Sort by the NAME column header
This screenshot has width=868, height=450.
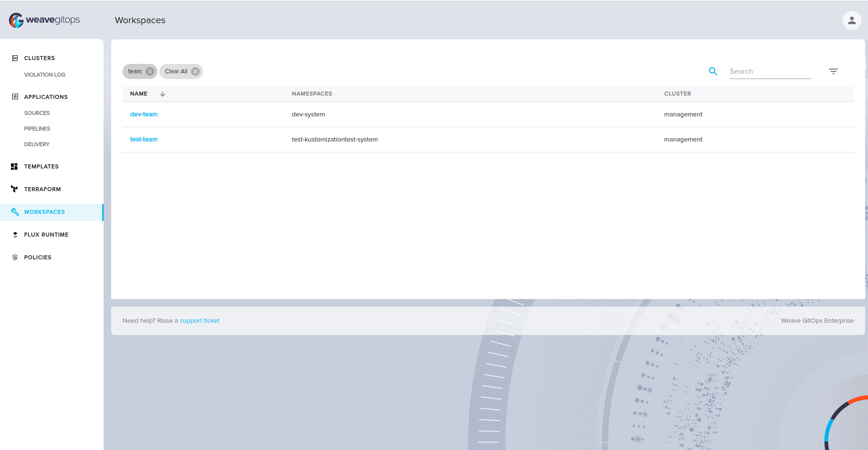click(139, 94)
